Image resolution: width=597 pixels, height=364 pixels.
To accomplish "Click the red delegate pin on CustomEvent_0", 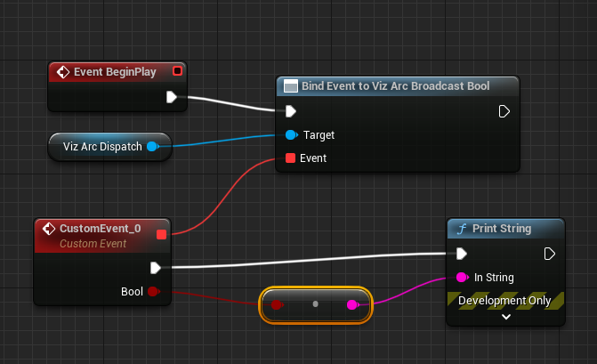I will [x=161, y=234].
